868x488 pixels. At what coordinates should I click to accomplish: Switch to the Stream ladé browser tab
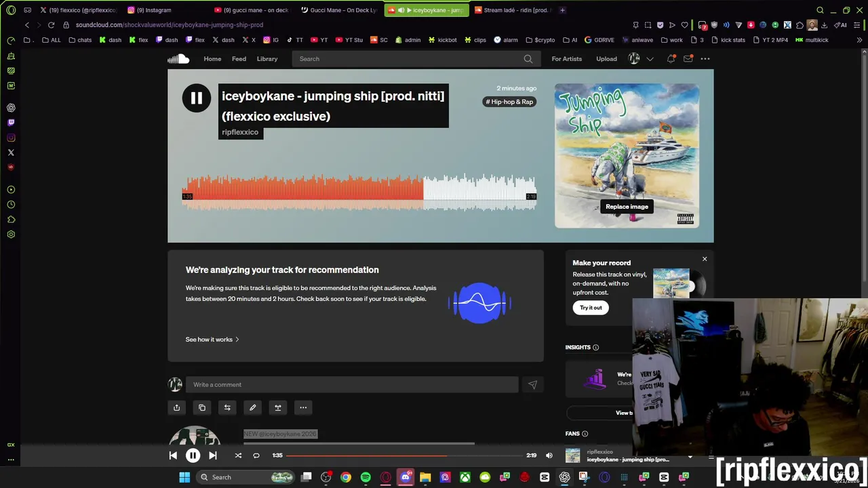[513, 10]
